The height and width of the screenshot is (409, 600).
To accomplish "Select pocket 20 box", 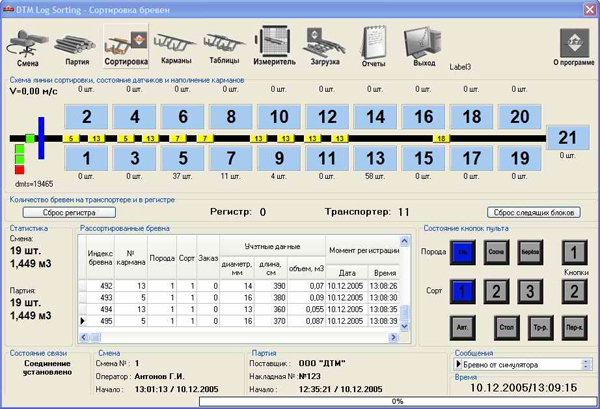I will pyautogui.click(x=520, y=117).
